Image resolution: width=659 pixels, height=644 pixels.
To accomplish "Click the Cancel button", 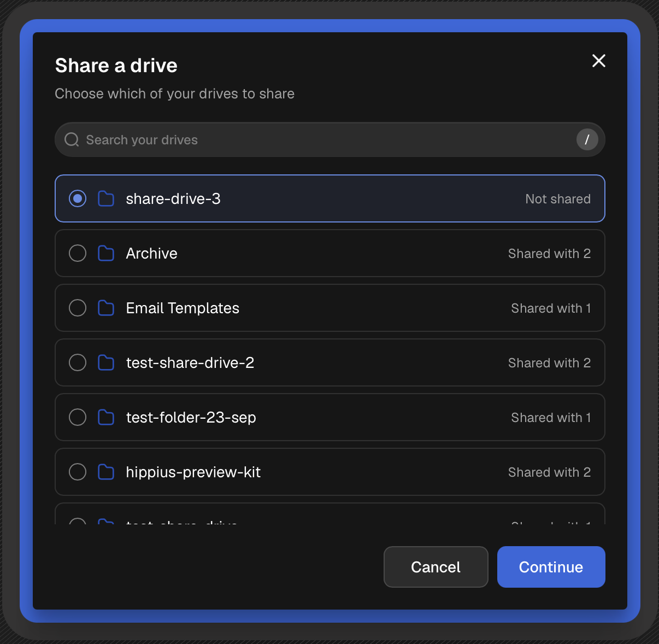I will pos(436,567).
